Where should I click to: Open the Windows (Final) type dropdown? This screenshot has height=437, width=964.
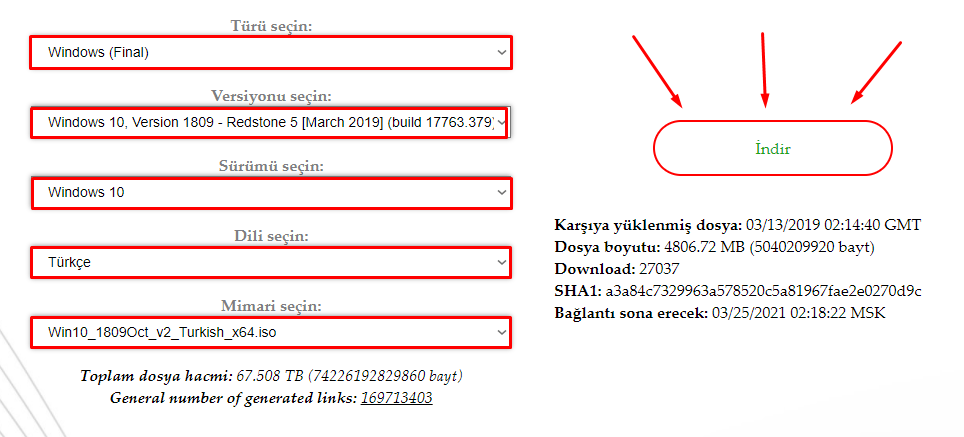(271, 52)
